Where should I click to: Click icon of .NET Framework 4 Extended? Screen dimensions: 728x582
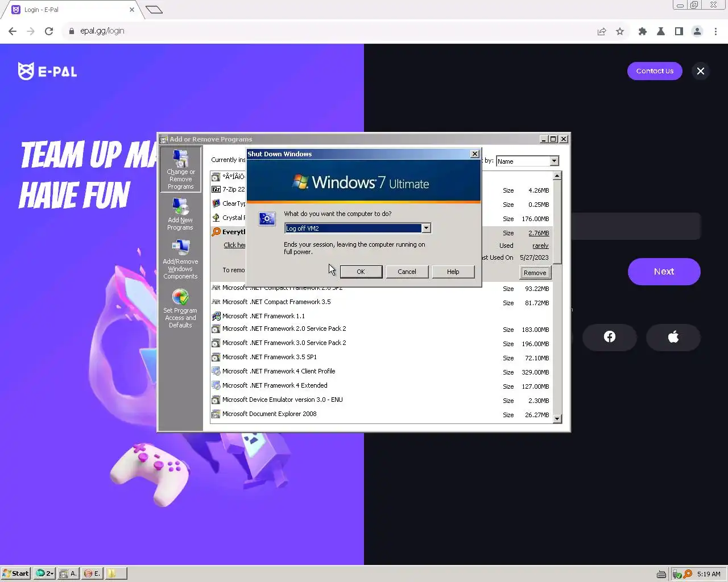216,385
